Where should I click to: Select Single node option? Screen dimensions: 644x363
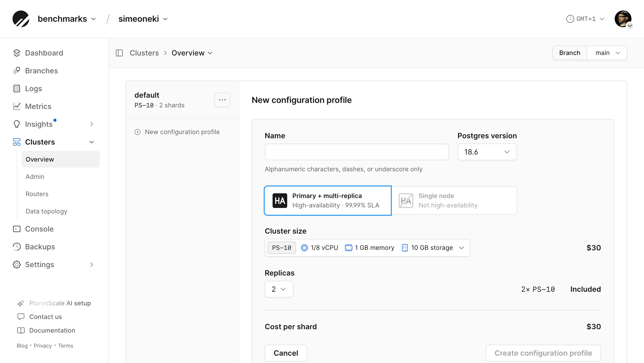[x=454, y=201]
